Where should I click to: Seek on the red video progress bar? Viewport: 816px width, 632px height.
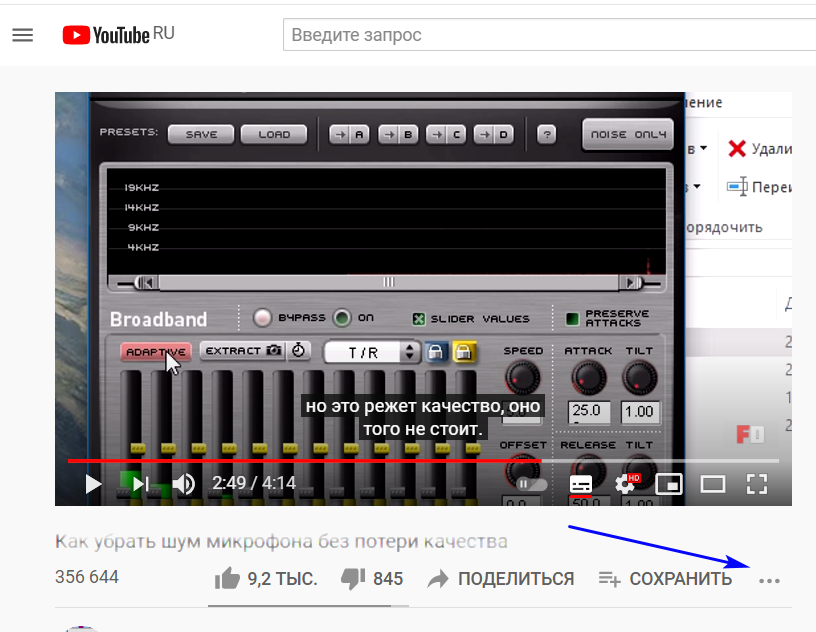(x=423, y=461)
